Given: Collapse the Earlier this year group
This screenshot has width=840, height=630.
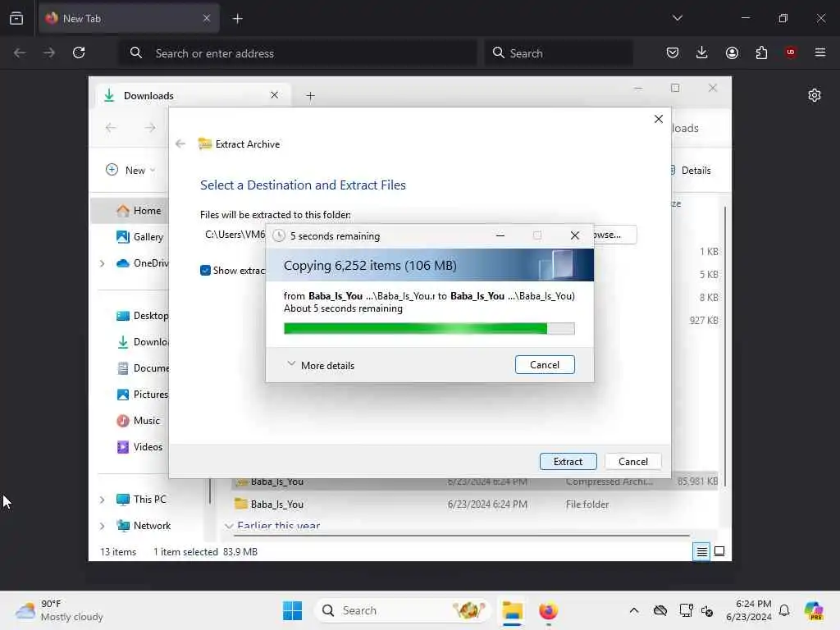Looking at the screenshot, I should click(x=229, y=526).
